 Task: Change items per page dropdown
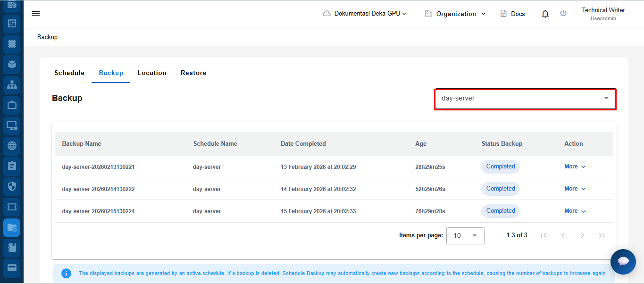click(465, 235)
